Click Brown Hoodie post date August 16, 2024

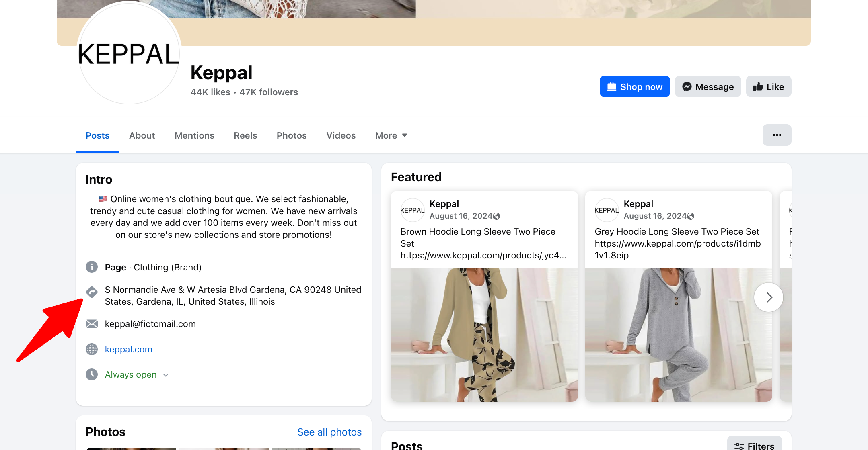[461, 216]
